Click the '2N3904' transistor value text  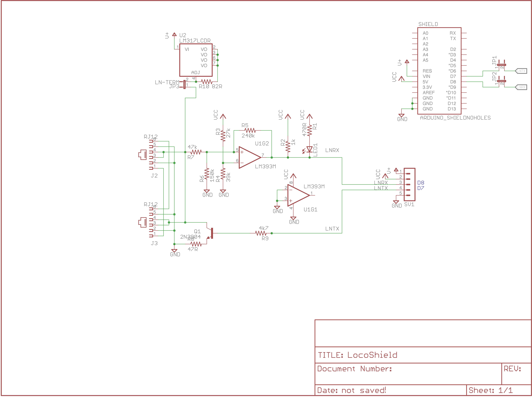190,237
